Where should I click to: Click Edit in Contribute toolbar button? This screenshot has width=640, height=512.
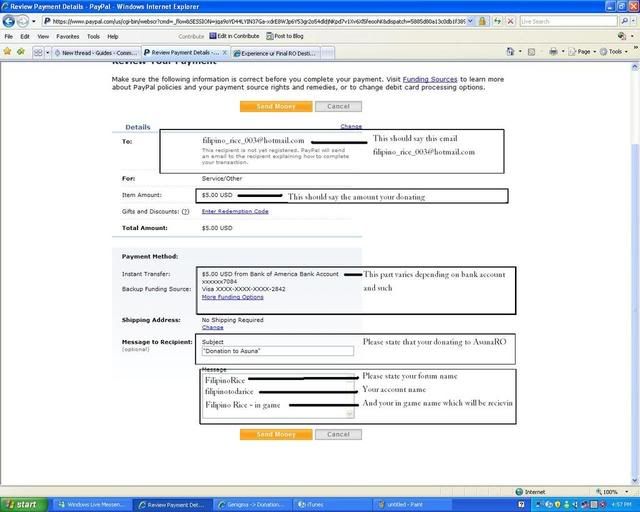[234, 36]
